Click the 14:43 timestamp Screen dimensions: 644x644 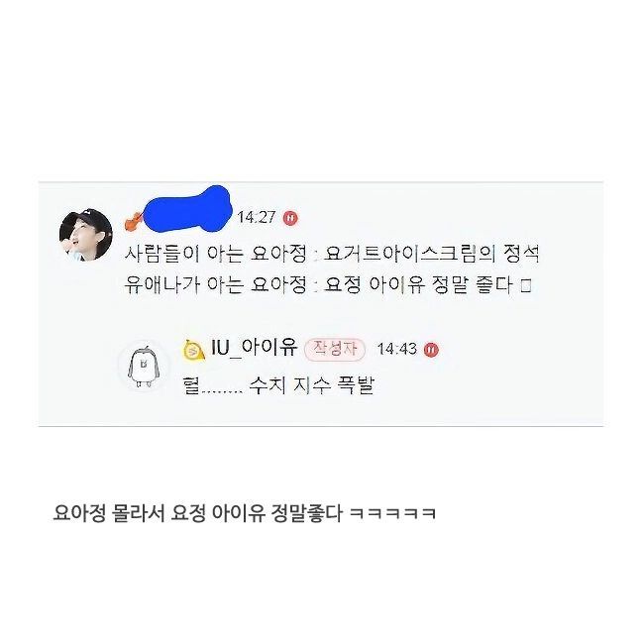(396, 350)
